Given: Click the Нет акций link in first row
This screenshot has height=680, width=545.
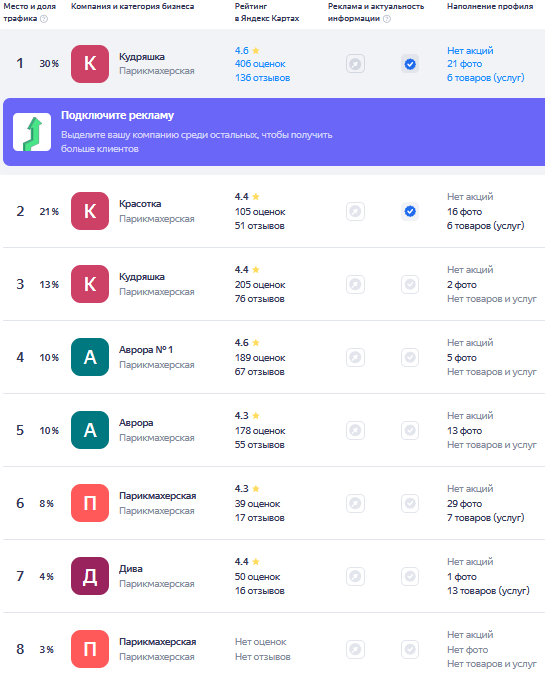Looking at the screenshot, I should click(x=470, y=51).
